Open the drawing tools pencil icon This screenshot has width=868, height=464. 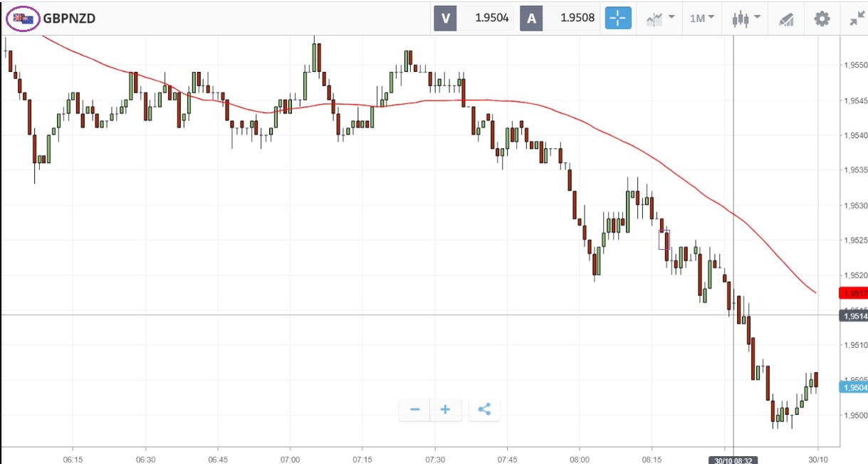[786, 19]
